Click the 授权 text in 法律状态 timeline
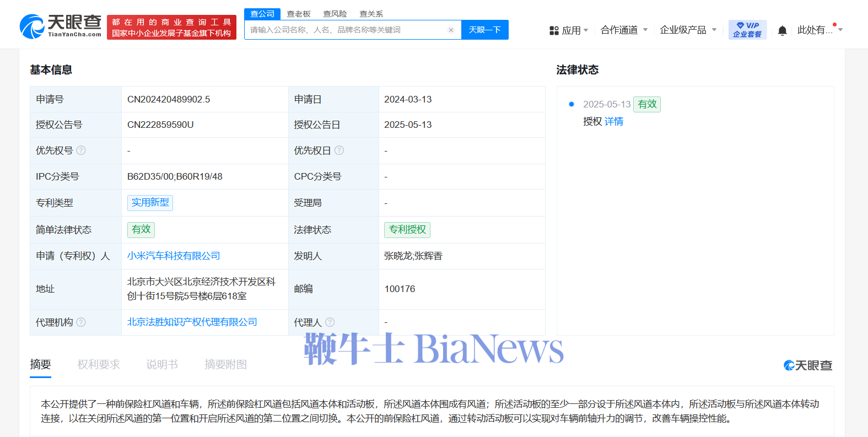Viewport: 868px width, 437px height. (592, 121)
